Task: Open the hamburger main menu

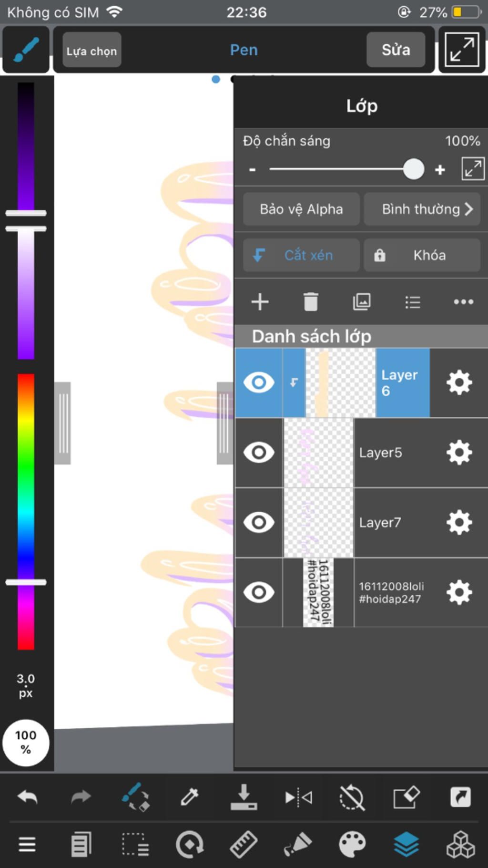Action: [27, 845]
